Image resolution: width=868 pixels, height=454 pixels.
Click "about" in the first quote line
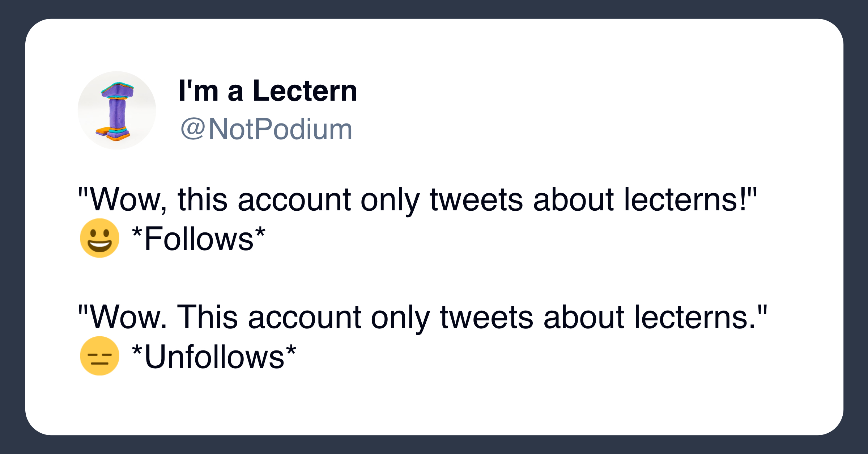(x=573, y=199)
